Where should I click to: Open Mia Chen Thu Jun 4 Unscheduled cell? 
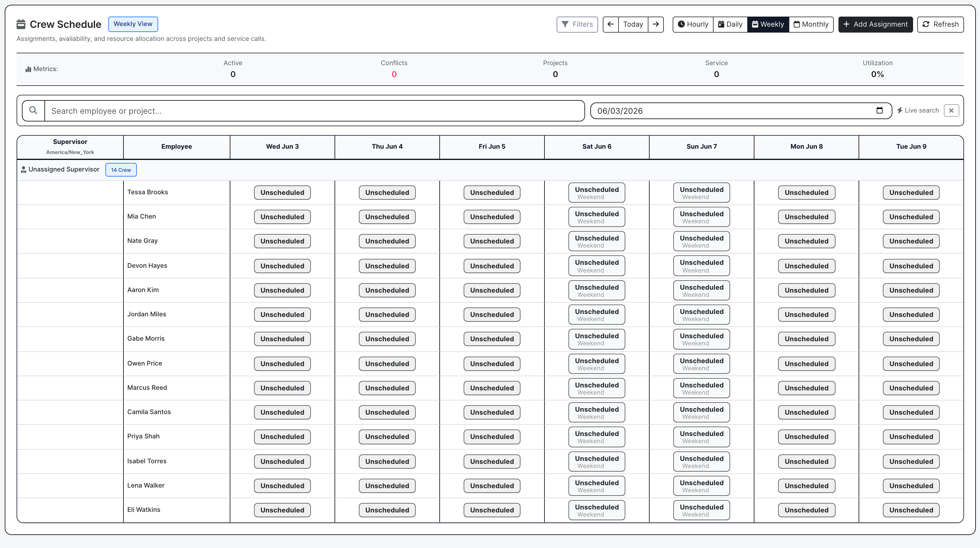point(387,217)
